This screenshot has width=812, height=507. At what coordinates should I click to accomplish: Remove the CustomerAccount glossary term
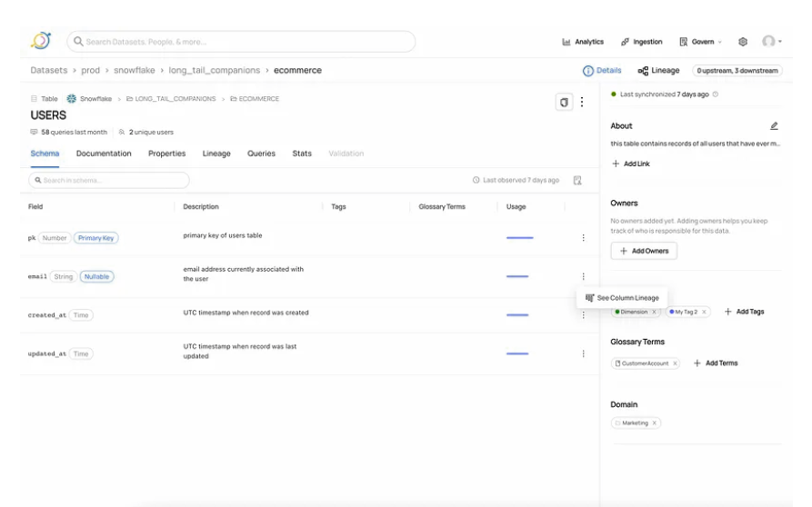coord(675,363)
